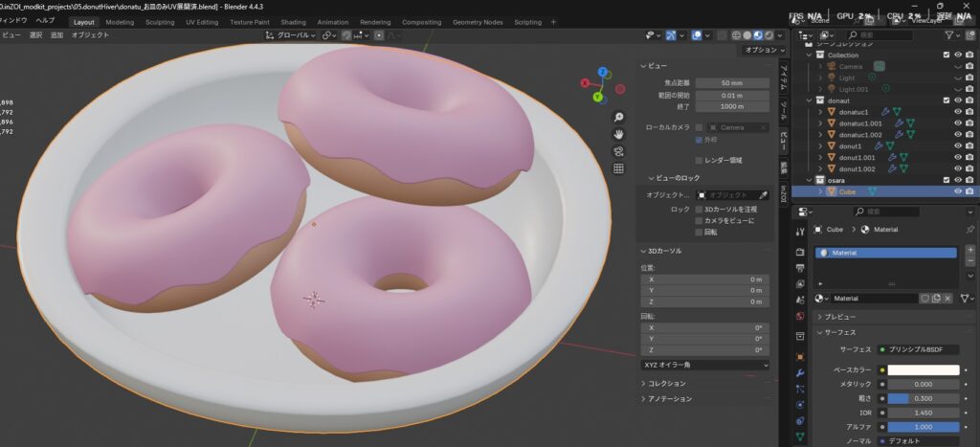Collapse the osara collection
980x447 pixels.
tap(810, 180)
